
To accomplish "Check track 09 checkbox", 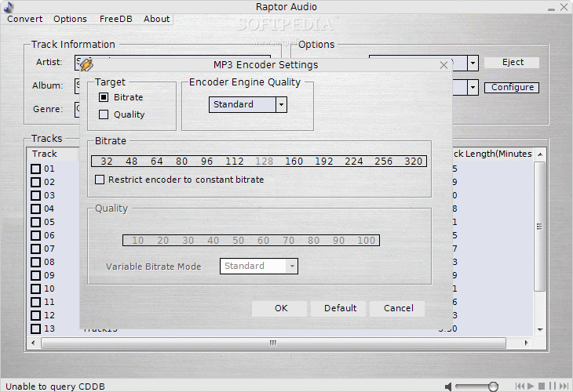I will pyautogui.click(x=35, y=275).
